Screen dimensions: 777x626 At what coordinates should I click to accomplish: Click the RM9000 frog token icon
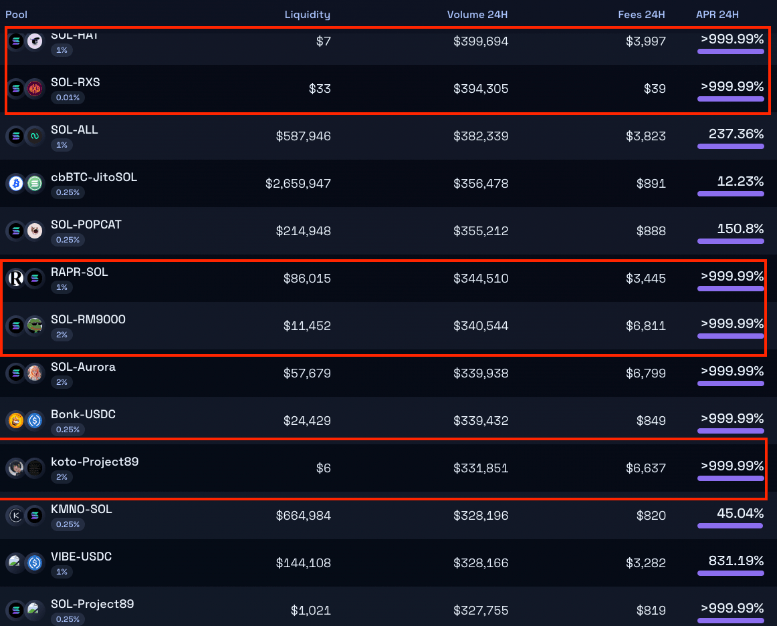(x=35, y=326)
